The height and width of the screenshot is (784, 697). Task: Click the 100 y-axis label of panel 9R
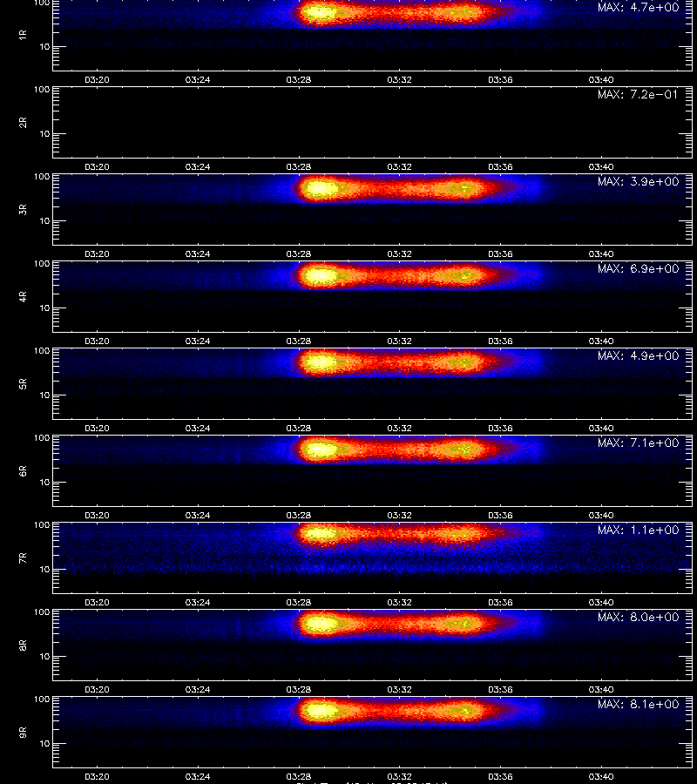42,699
